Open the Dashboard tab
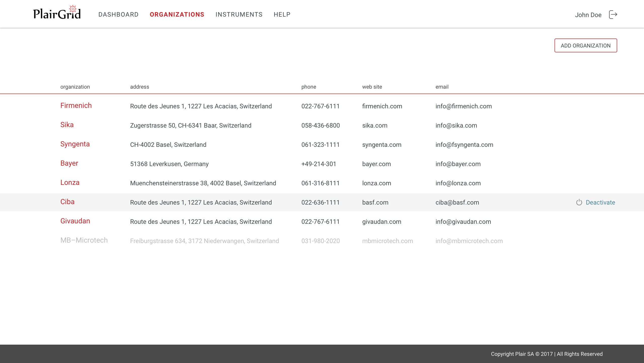This screenshot has width=644, height=363. tap(118, 15)
